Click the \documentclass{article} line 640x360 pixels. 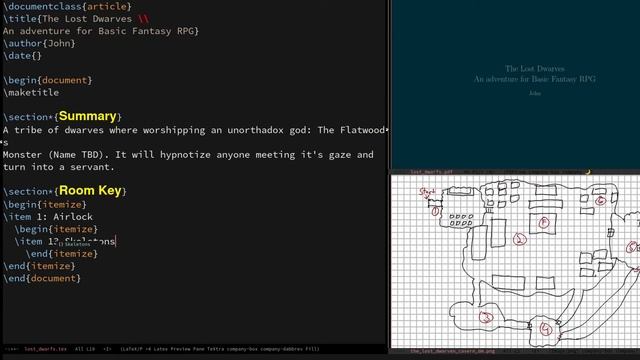[67, 7]
